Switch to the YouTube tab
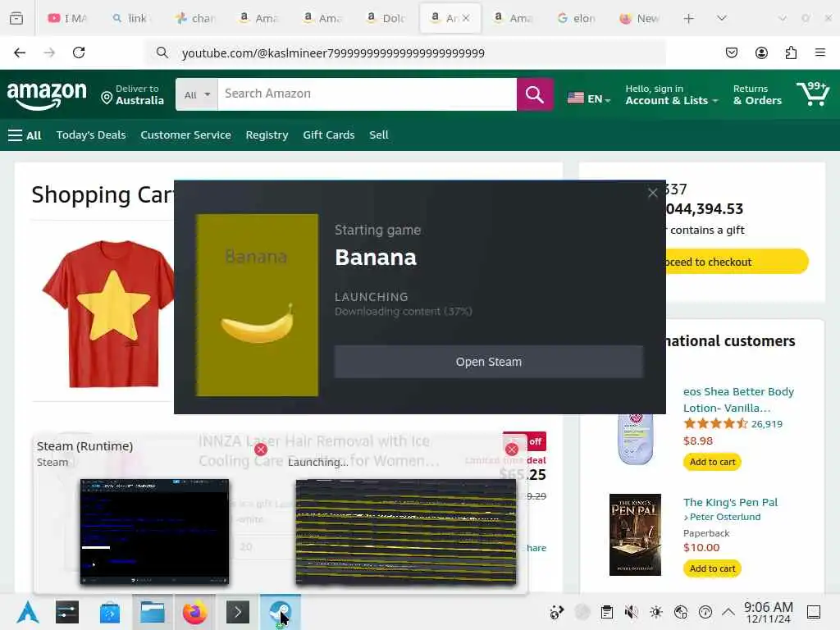Image resolution: width=840 pixels, height=630 pixels. tap(68, 18)
